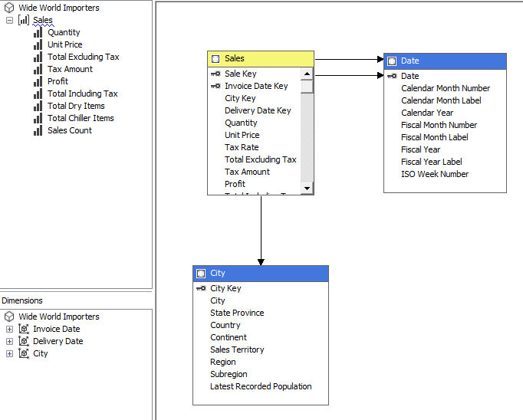Expand the Invoice Date dimension node
523x420 pixels.
(x=9, y=329)
